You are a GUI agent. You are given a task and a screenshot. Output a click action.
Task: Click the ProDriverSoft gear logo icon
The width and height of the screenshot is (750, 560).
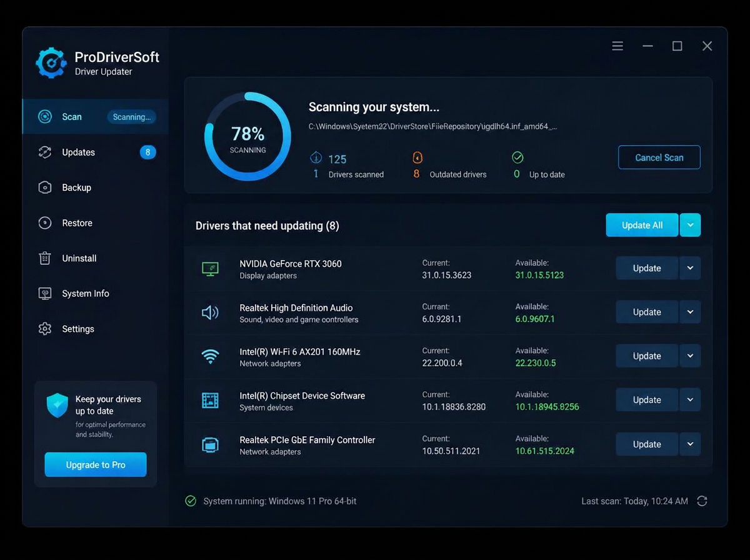click(51, 63)
